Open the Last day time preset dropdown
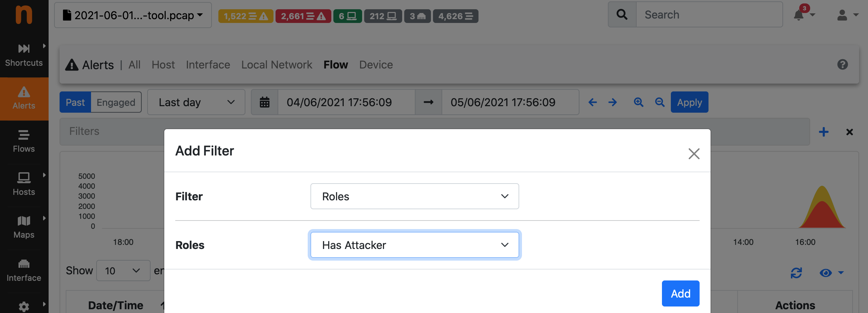This screenshot has width=868, height=313. [x=196, y=102]
